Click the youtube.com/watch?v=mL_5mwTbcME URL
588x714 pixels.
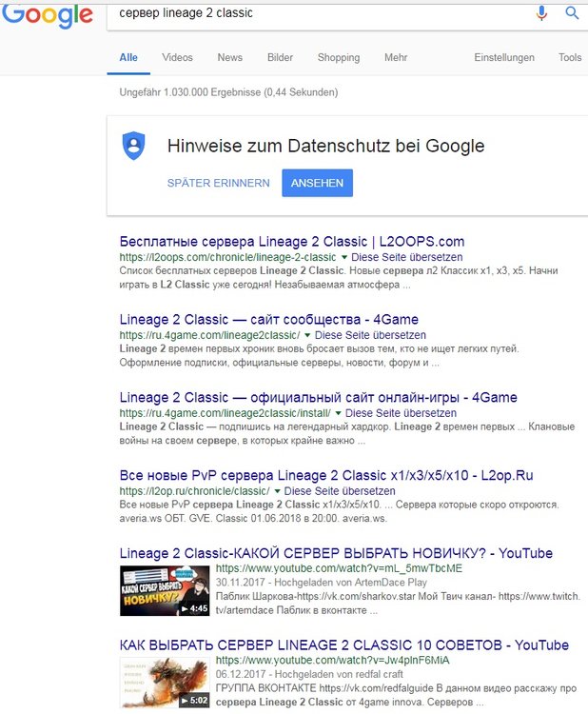click(339, 568)
